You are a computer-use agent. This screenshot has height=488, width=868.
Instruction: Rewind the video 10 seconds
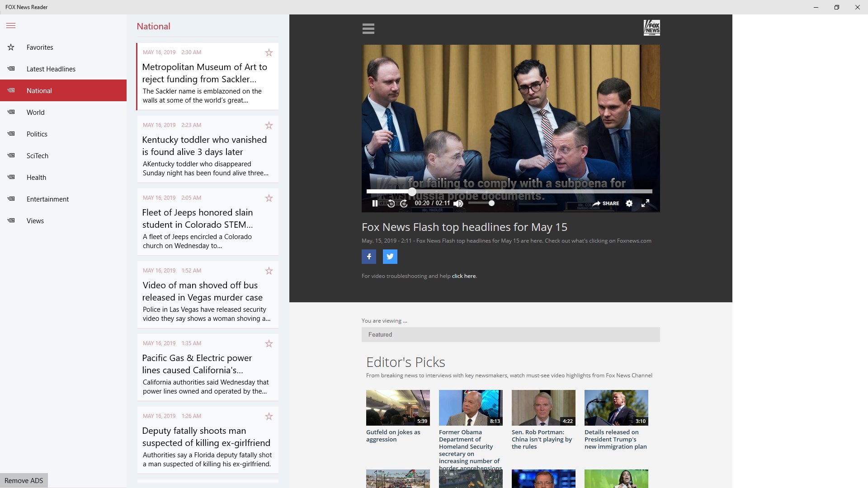pos(391,203)
